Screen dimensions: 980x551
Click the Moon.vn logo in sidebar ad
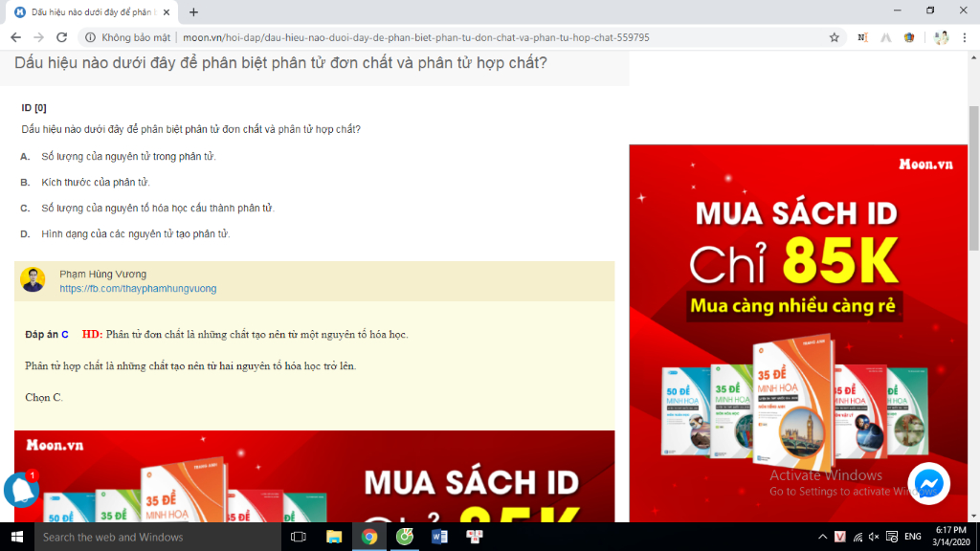pos(925,165)
